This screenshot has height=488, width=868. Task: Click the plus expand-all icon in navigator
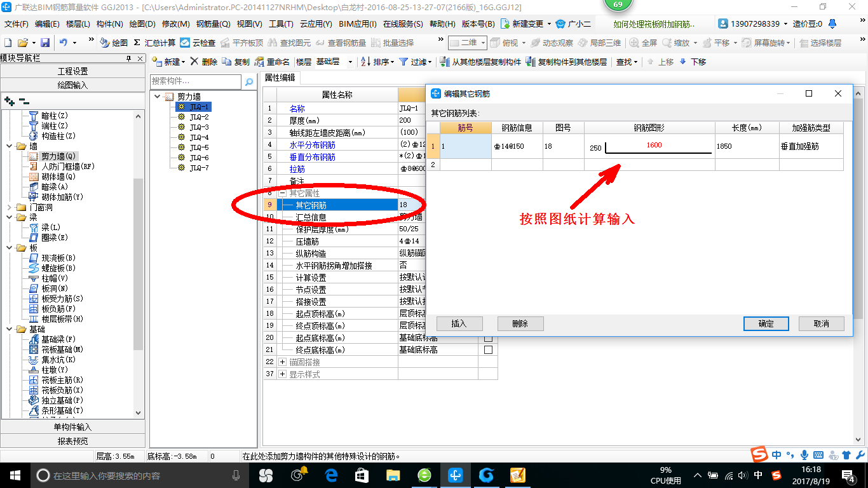click(x=9, y=100)
